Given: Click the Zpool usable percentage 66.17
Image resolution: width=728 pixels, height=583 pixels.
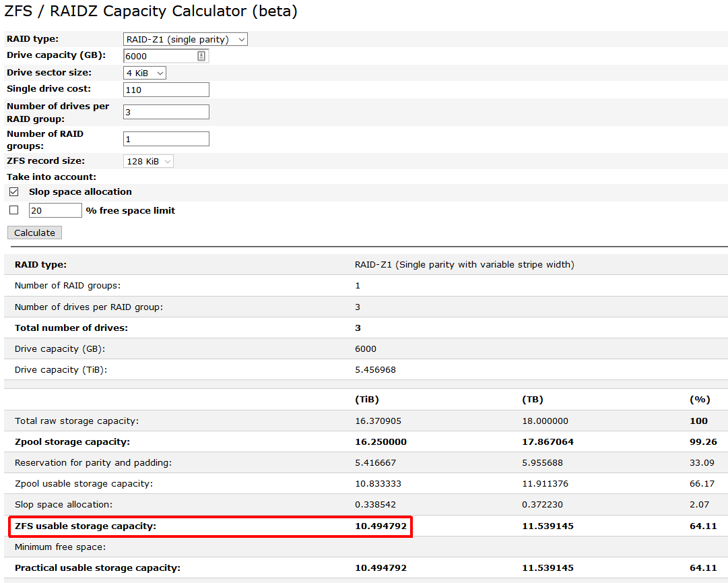Looking at the screenshot, I should point(702,484).
